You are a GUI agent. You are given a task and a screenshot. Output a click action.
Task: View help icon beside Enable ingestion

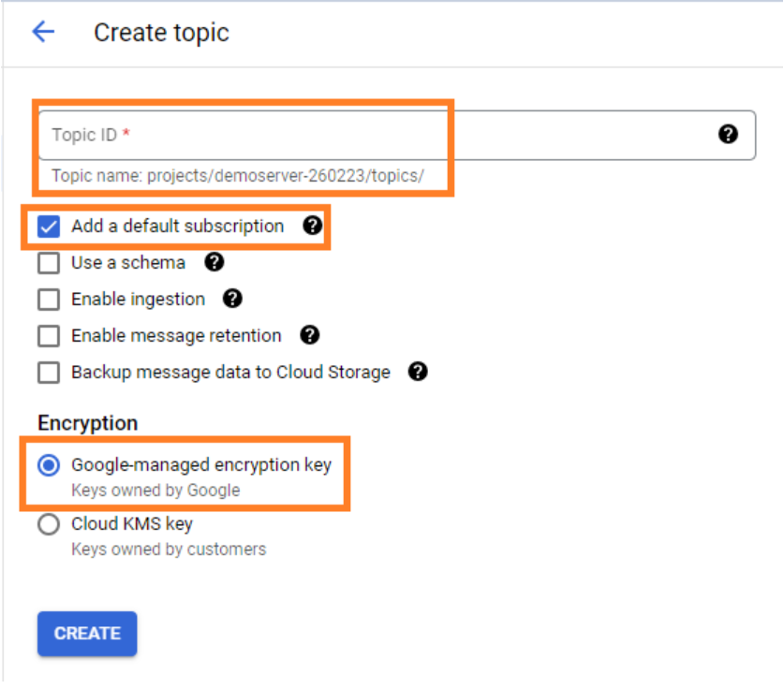pyautogui.click(x=232, y=299)
